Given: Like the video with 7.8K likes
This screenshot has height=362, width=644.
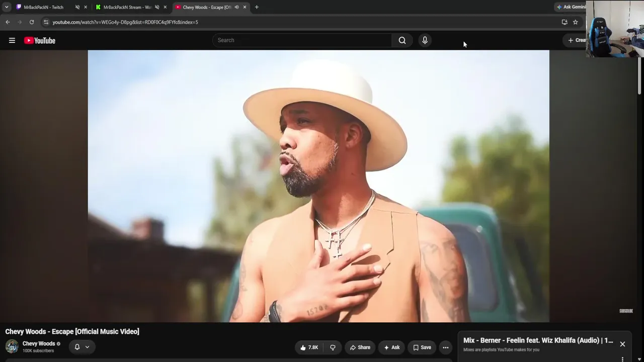Looking at the screenshot, I should tap(309, 347).
